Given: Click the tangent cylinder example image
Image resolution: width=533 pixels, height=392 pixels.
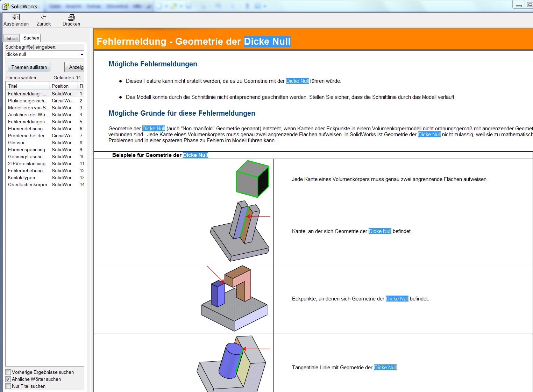Looking at the screenshot, I should (234, 363).
